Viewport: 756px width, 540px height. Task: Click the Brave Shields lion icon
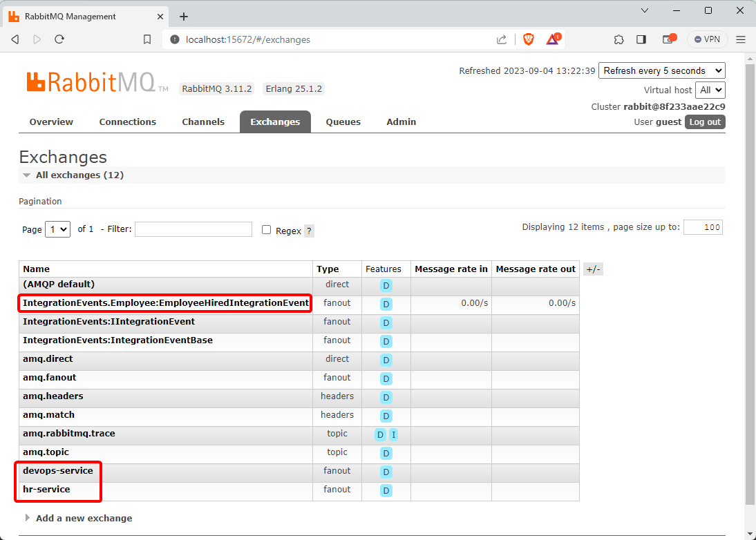pyautogui.click(x=529, y=39)
